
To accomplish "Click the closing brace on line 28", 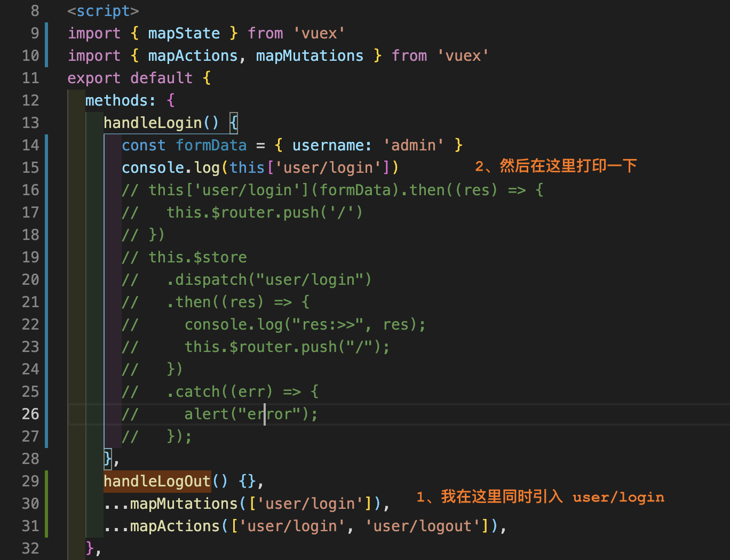I will [108, 459].
